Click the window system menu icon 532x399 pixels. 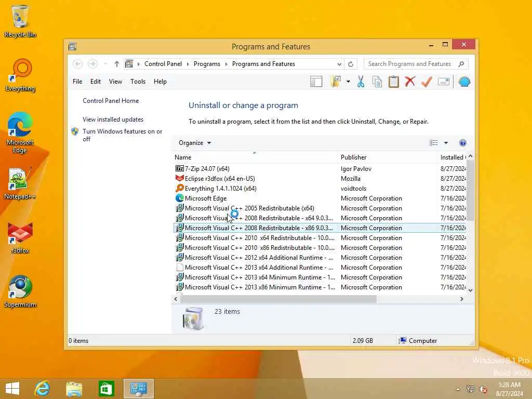click(72, 46)
